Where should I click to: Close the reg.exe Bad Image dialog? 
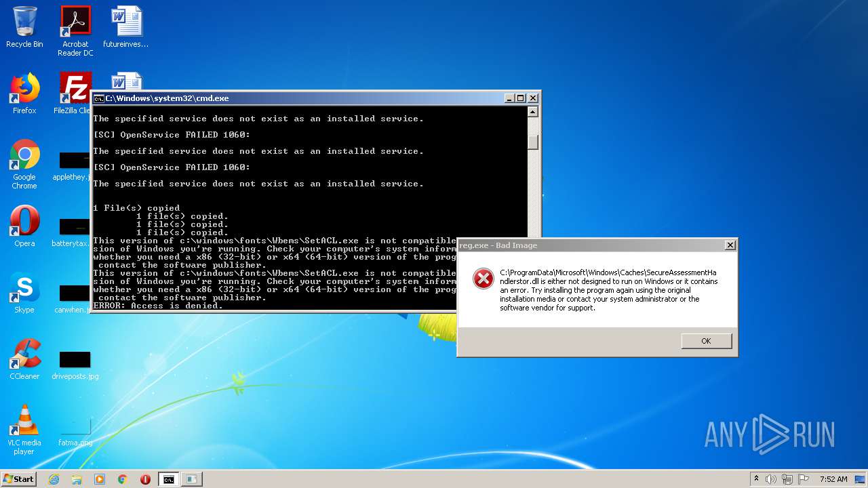click(730, 245)
